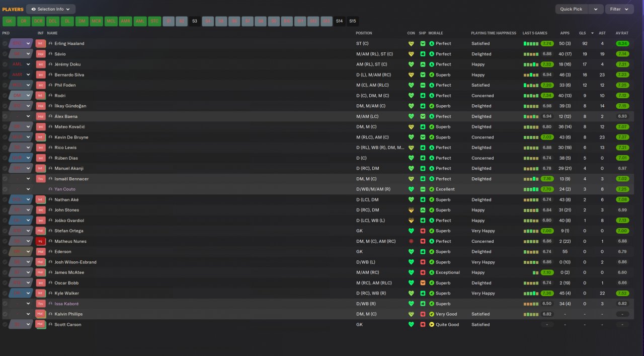Image resolution: width=644 pixels, height=356 pixels.
Task: Open Yan Couto's player profile
Action: pyautogui.click(x=65, y=189)
